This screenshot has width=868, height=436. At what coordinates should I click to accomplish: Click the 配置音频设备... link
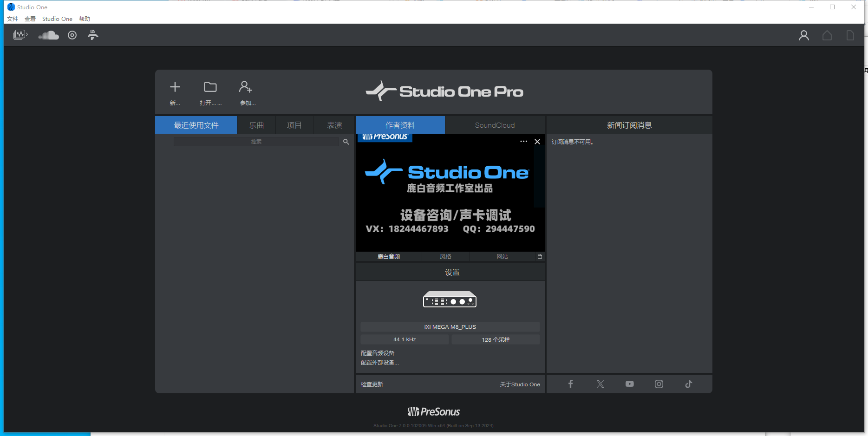[x=380, y=353]
